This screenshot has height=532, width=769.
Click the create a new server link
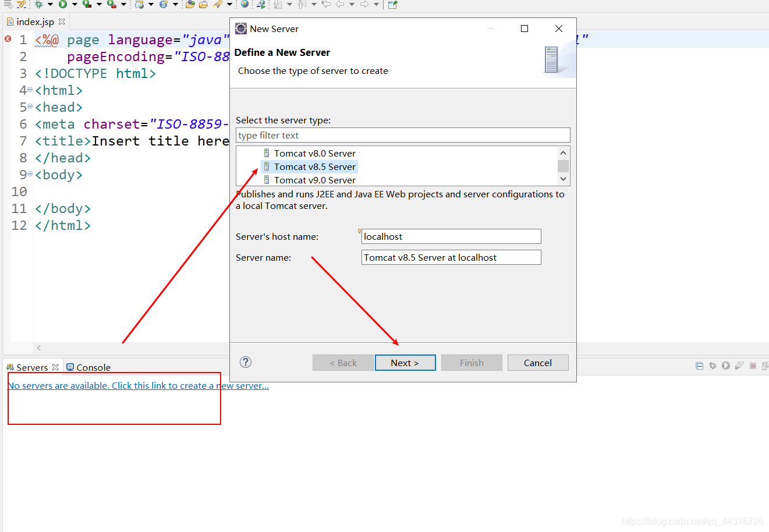point(138,385)
